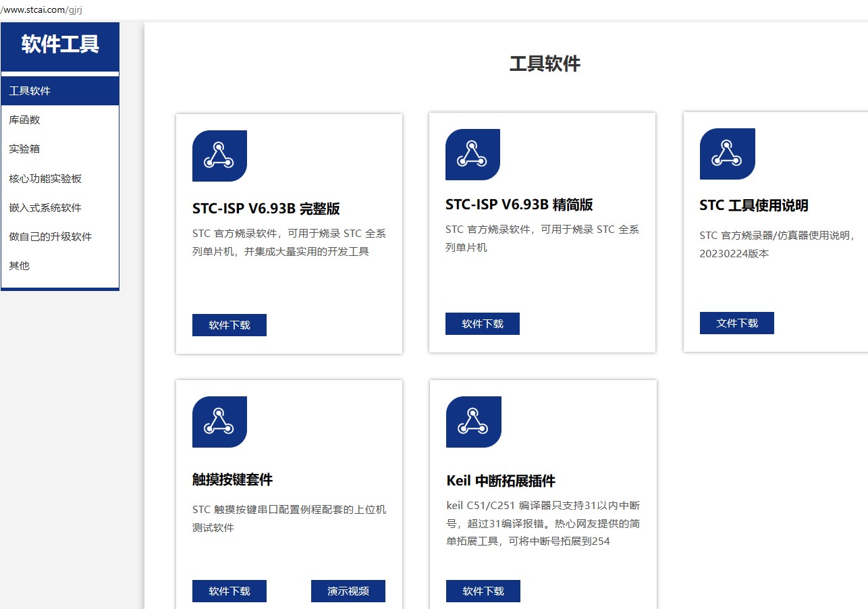
Task: Click the 触摸按键套件 heading
Action: tap(233, 480)
